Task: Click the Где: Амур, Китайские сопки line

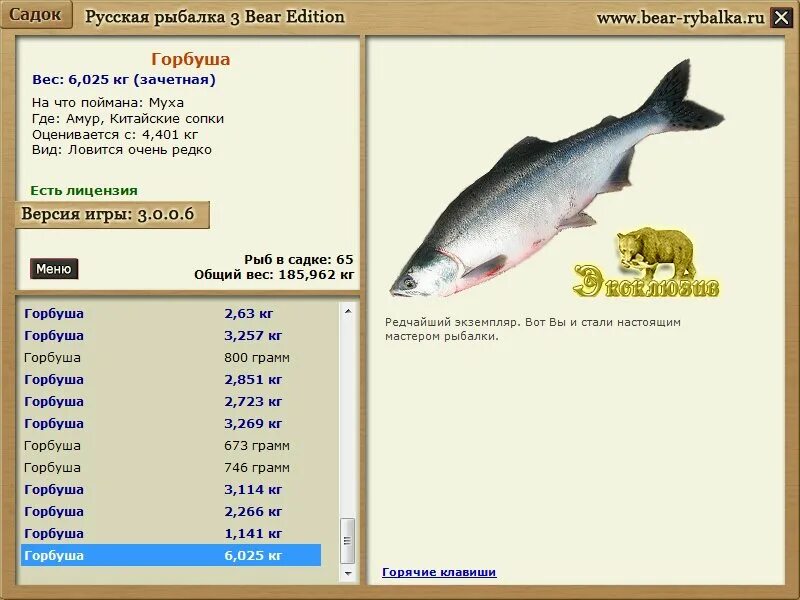Action: [x=128, y=119]
